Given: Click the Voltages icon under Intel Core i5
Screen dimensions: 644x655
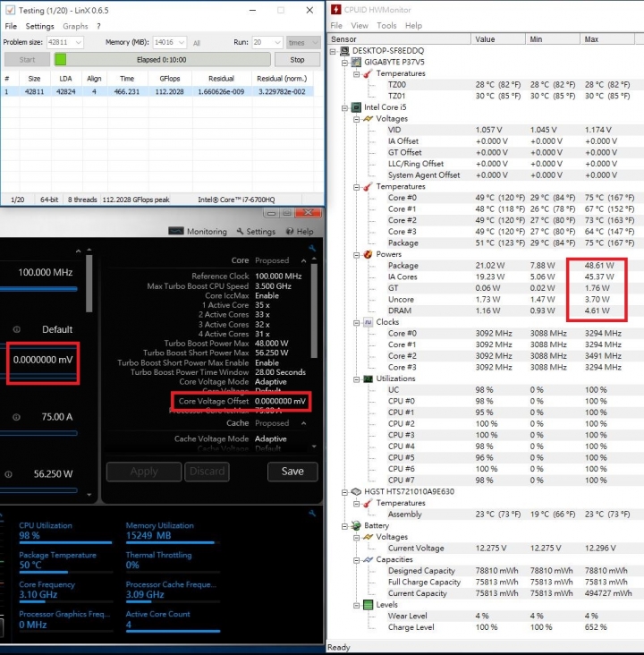Looking at the screenshot, I should point(368,119).
